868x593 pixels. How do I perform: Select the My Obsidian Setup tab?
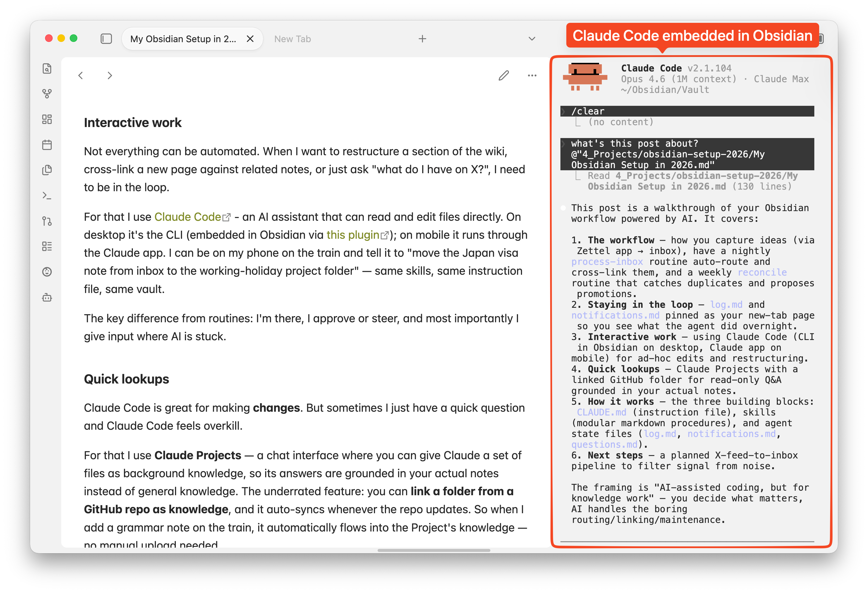click(x=183, y=39)
